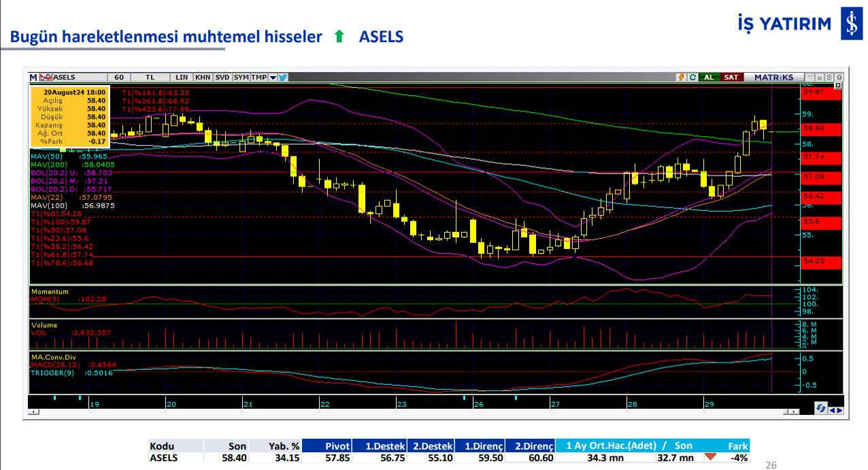868x470 pixels.
Task: Click the blue left-right arrows icon
Action: point(836,409)
